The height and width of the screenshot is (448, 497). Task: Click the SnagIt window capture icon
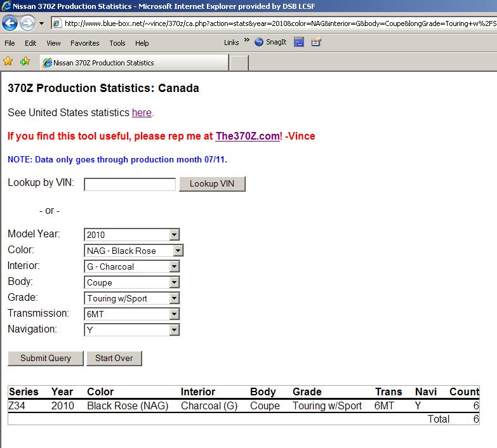click(x=298, y=42)
